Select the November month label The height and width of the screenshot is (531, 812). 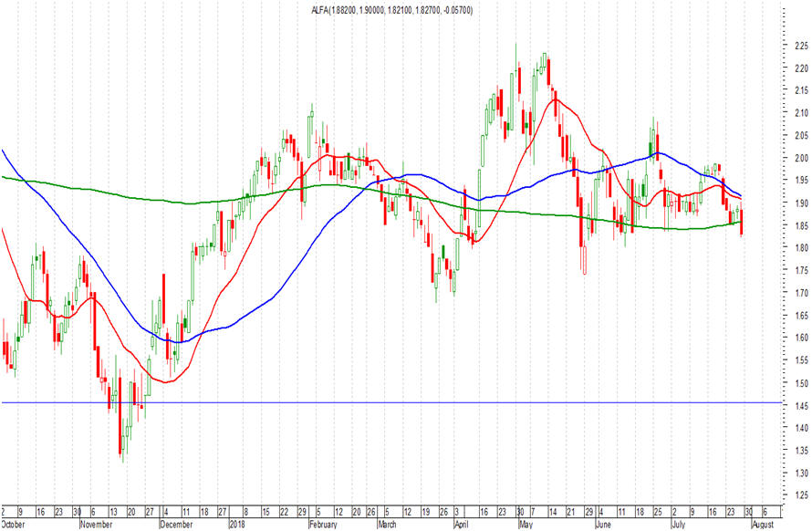coord(97,525)
